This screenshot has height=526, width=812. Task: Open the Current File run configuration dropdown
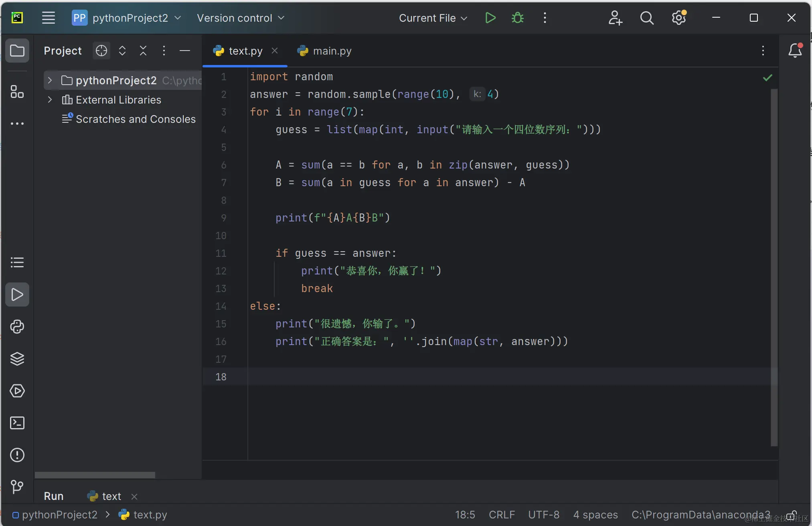pyautogui.click(x=433, y=18)
